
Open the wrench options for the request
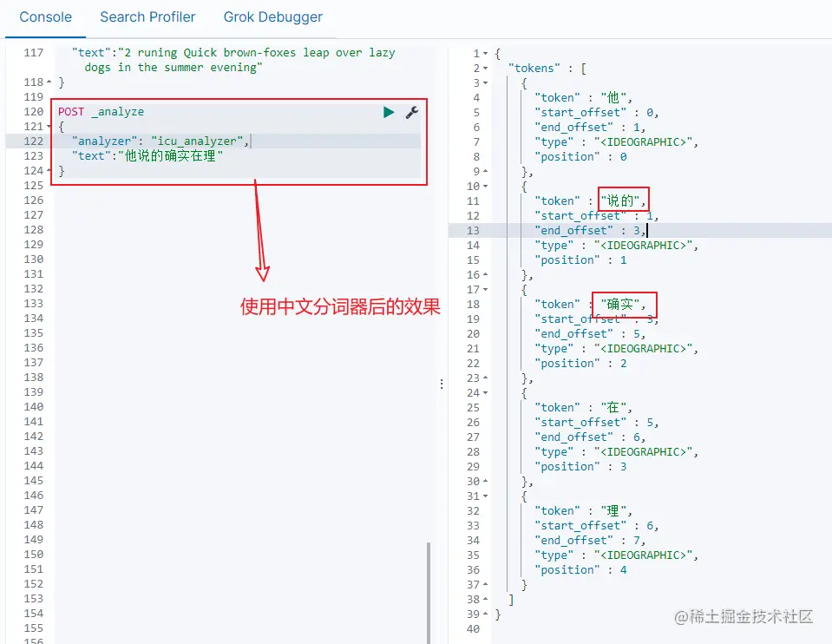pos(412,112)
